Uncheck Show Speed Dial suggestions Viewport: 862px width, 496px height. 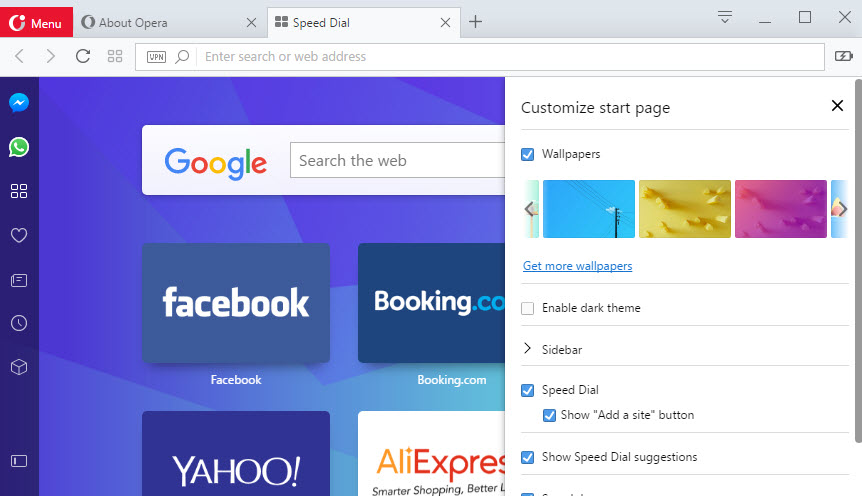527,458
